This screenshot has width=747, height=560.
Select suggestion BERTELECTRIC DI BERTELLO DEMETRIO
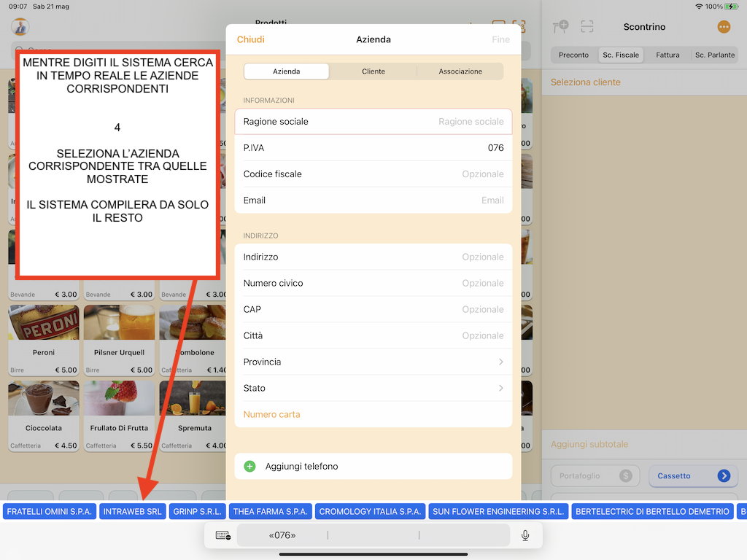point(652,511)
